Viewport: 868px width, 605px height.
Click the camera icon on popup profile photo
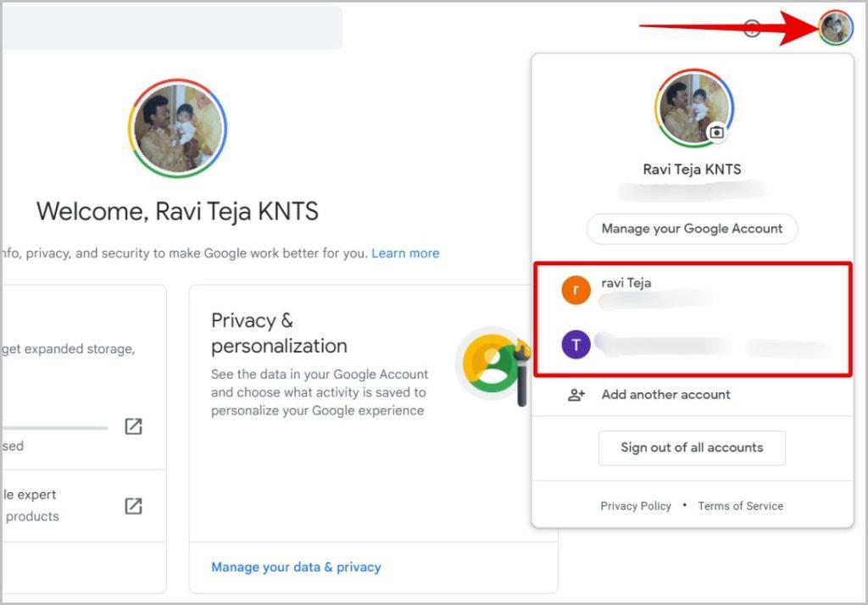click(x=716, y=132)
